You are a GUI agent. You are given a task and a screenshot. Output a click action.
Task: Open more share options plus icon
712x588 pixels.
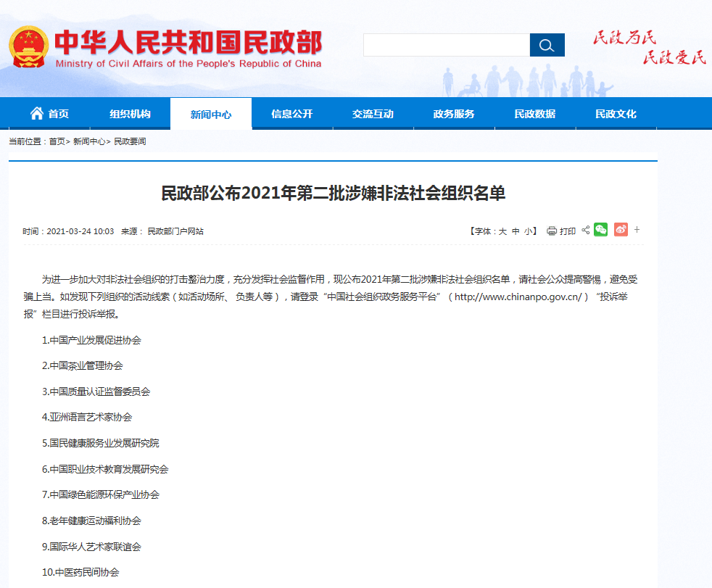coord(637,230)
